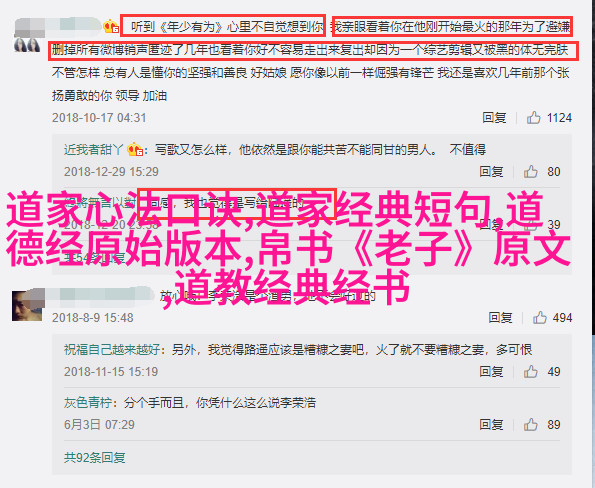
Task: Open the 祝福自己越来越好 user profile link
Action: click(112, 349)
